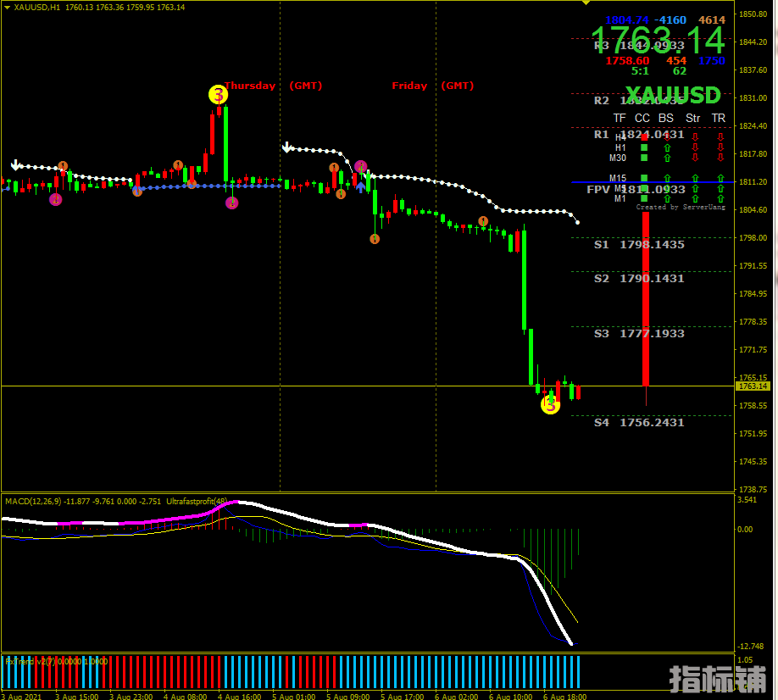The image size is (778, 700).
Task: Click the S1 1798.1435 support label
Action: (639, 244)
